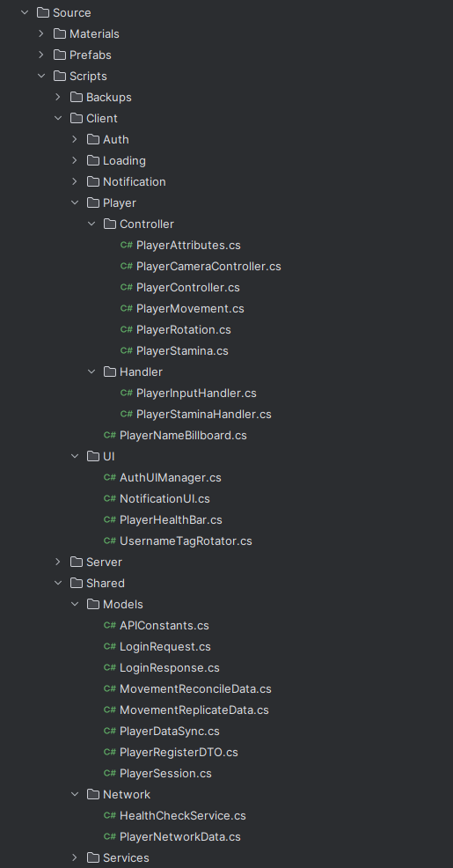
Task: Collapse the Models folder chevron
Action: (x=75, y=604)
